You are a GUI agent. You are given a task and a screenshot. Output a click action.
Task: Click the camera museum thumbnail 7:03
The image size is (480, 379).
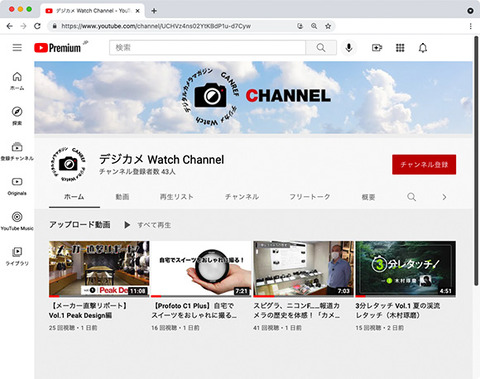click(x=303, y=269)
